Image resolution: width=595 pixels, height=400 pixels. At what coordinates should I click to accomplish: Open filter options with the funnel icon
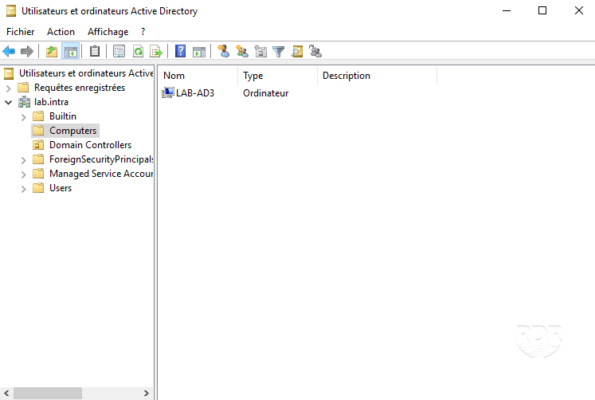click(279, 52)
